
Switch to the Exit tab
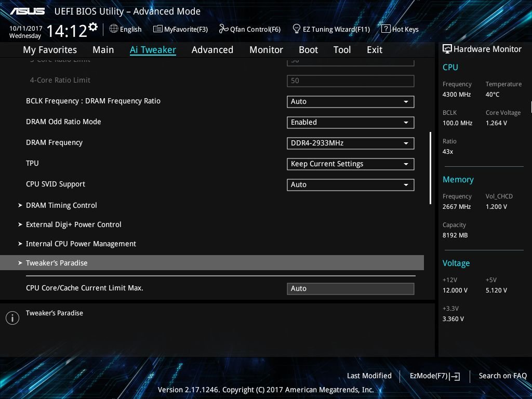coord(375,50)
